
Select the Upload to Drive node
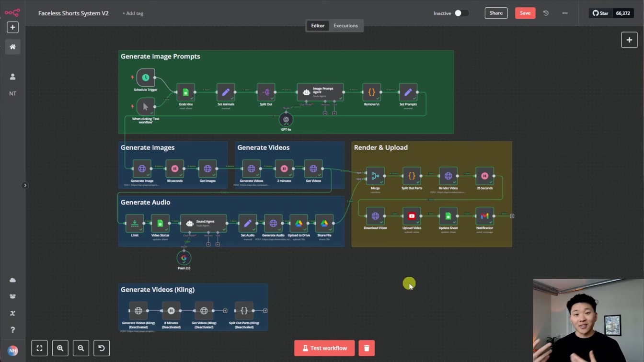point(299,223)
